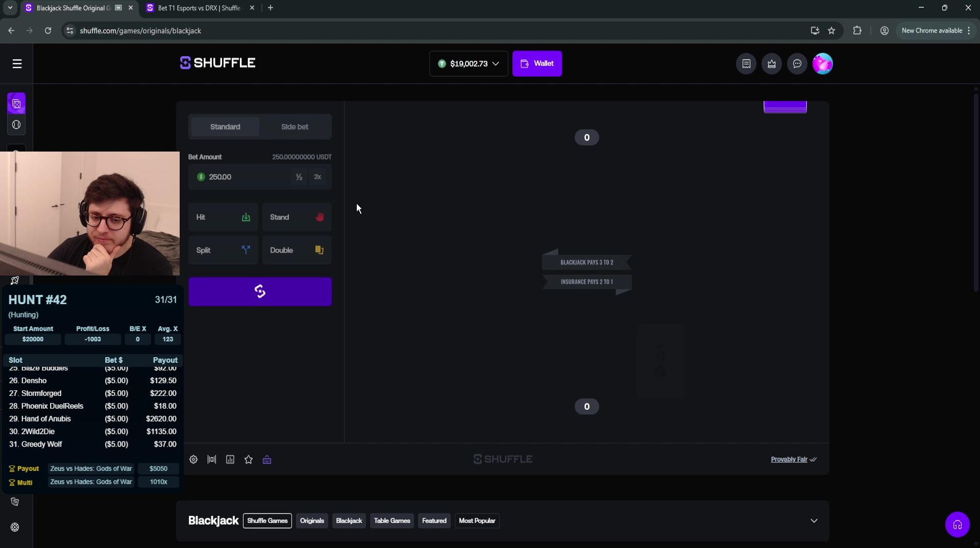Click the purple bet button
Viewport: 980px width, 548px height.
point(260,291)
